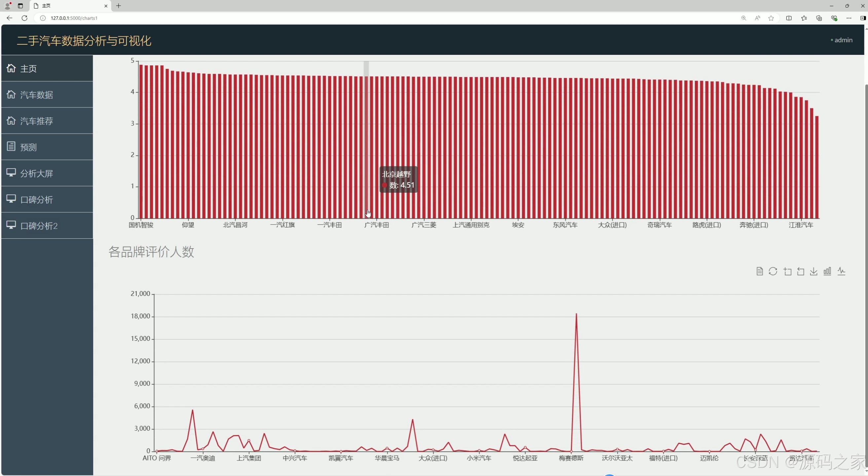
Task: Open new browser tab
Action: (x=119, y=6)
